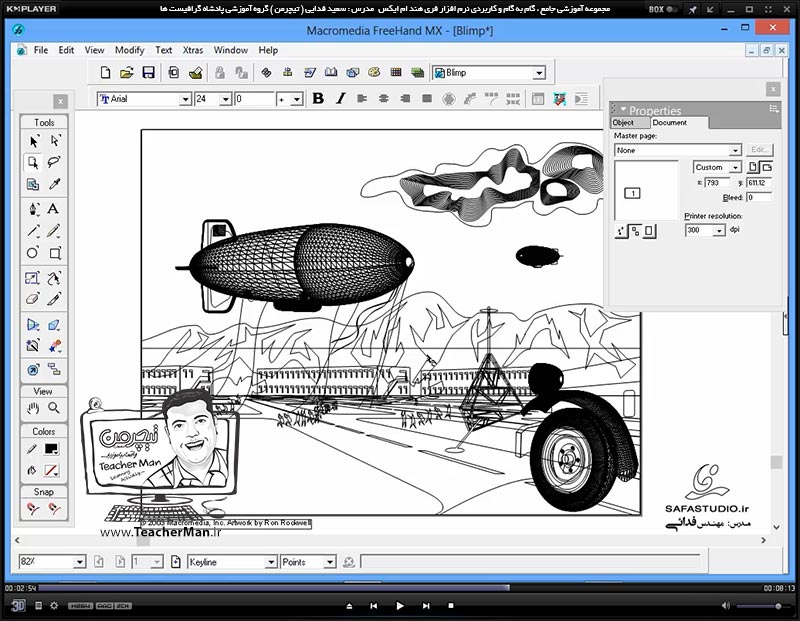Skip to previous track in KMPlayer
This screenshot has width=800, height=621.
pos(373,606)
